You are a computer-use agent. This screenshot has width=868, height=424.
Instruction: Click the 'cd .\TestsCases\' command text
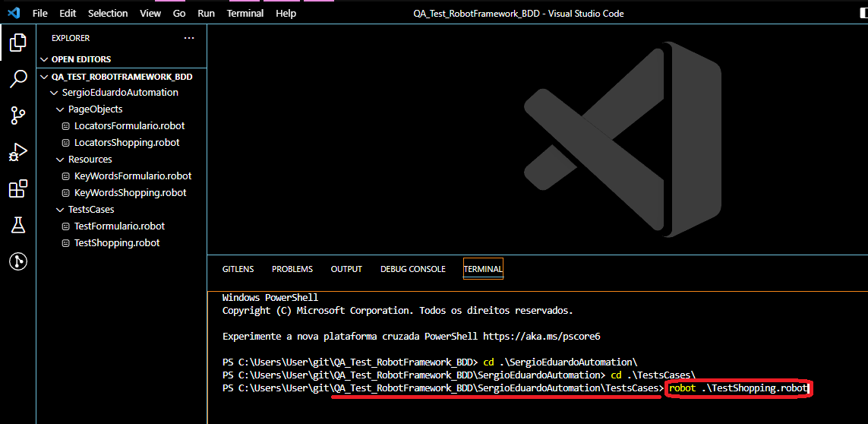(x=653, y=376)
